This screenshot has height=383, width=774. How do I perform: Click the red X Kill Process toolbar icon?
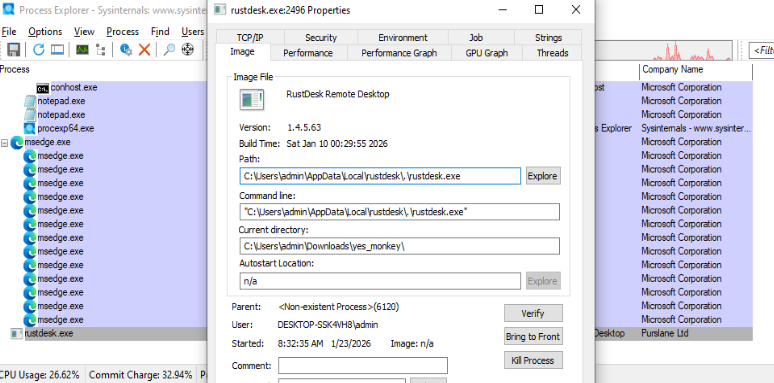(x=144, y=49)
